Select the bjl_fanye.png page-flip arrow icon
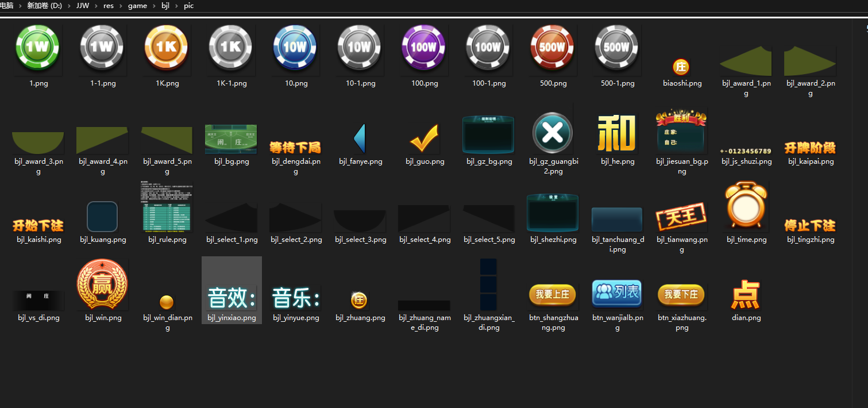The image size is (868, 408). (360, 137)
